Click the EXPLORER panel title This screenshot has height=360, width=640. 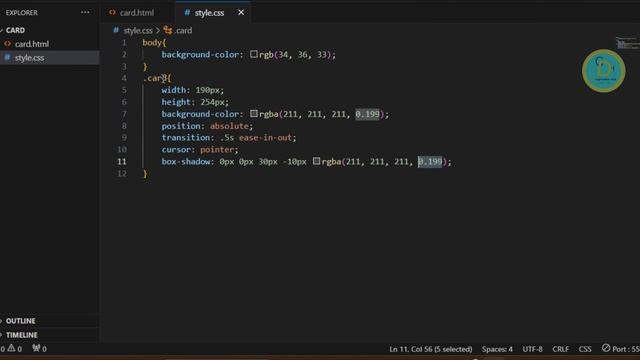22,13
